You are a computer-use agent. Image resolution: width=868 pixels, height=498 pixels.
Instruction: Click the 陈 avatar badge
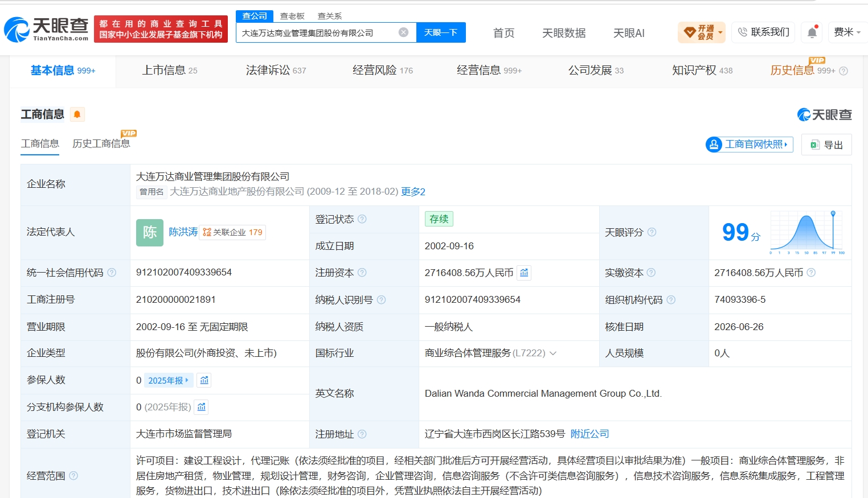150,232
